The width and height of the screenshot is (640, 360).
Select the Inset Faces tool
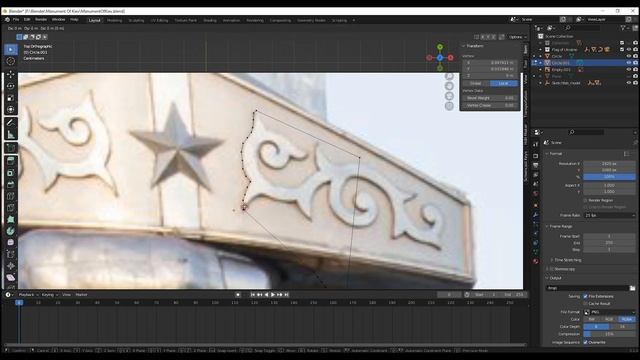(x=11, y=173)
